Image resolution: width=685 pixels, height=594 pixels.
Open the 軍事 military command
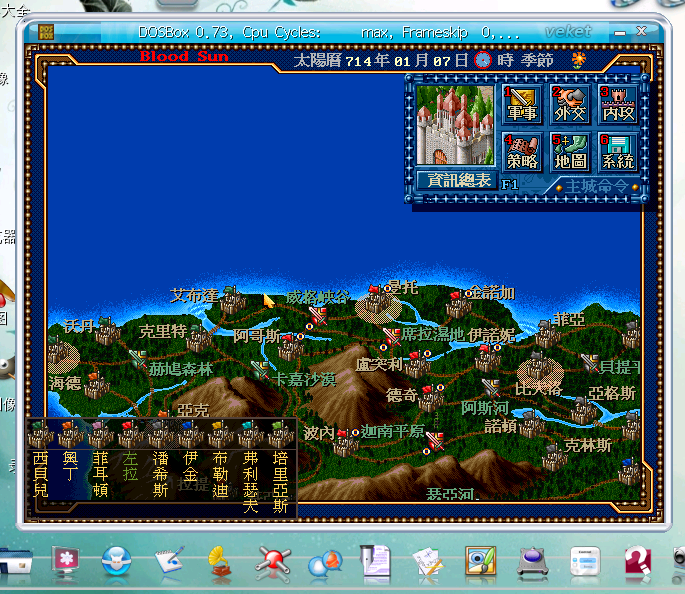coord(522,104)
